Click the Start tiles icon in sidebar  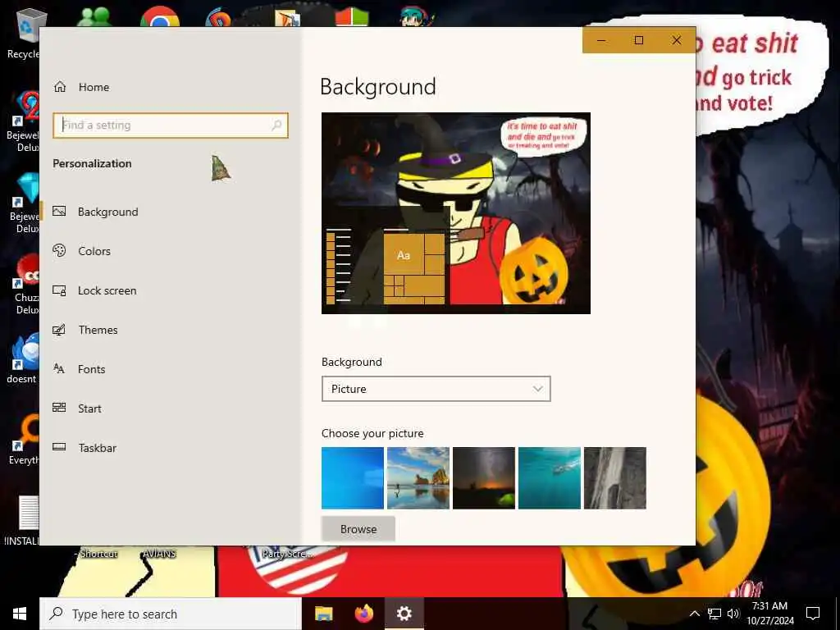pos(59,408)
